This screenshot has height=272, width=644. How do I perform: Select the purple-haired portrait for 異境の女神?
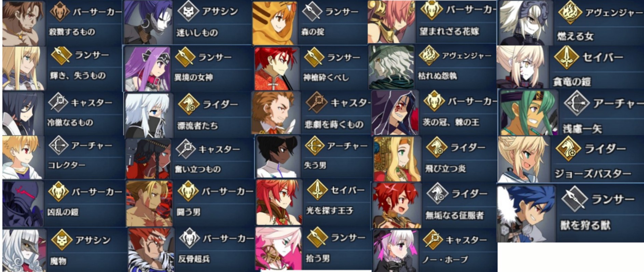point(148,69)
